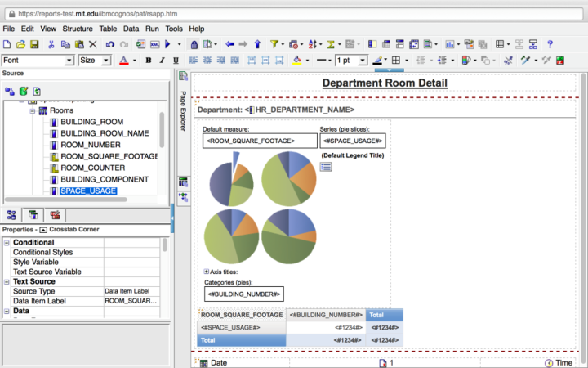Screen dimensions: 588x368
Task: Click the Sort A-Z icon
Action: [x=313, y=44]
